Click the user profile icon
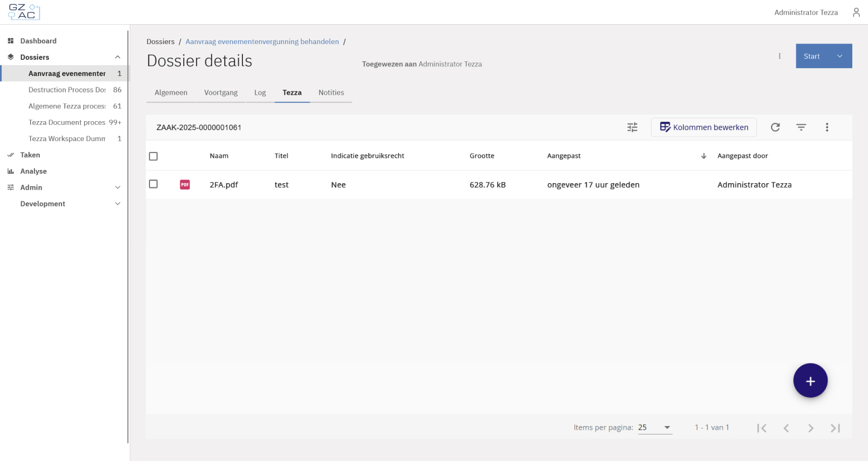 (x=856, y=12)
